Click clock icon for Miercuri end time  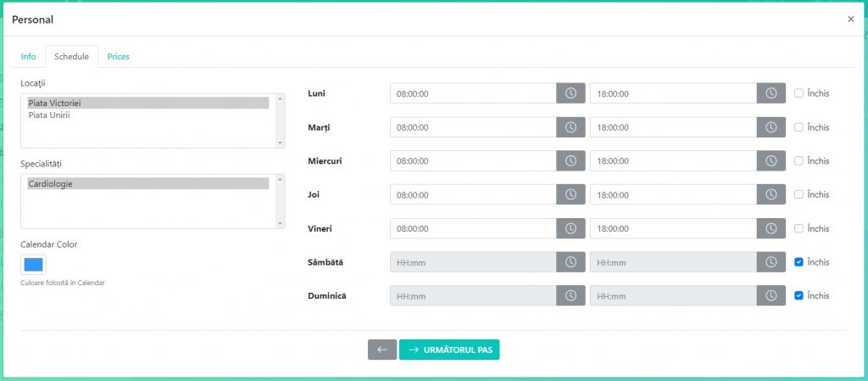[x=771, y=161]
